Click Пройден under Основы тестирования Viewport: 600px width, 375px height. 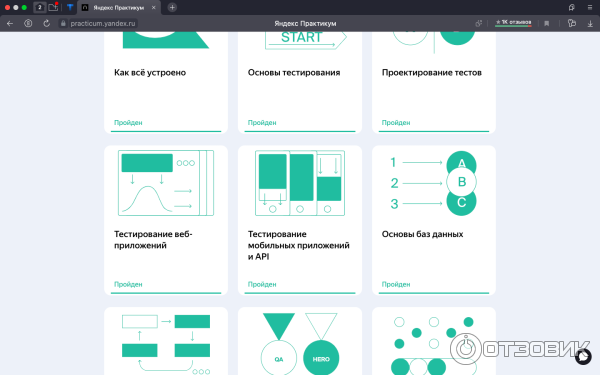262,122
